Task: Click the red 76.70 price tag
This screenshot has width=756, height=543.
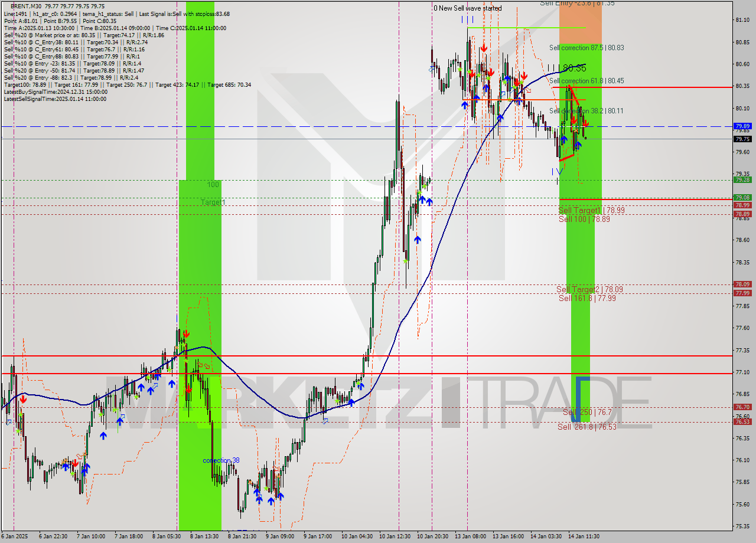Action: tap(742, 407)
